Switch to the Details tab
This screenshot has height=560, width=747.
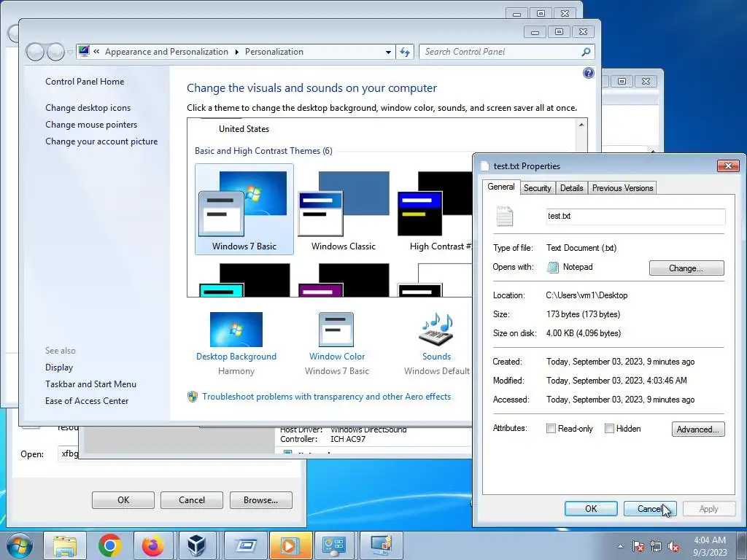click(572, 188)
